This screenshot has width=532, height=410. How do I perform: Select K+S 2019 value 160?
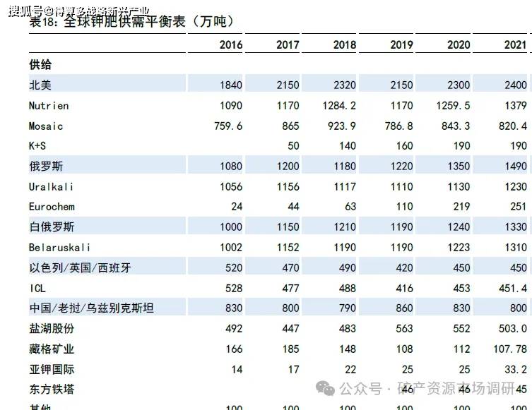click(405, 146)
